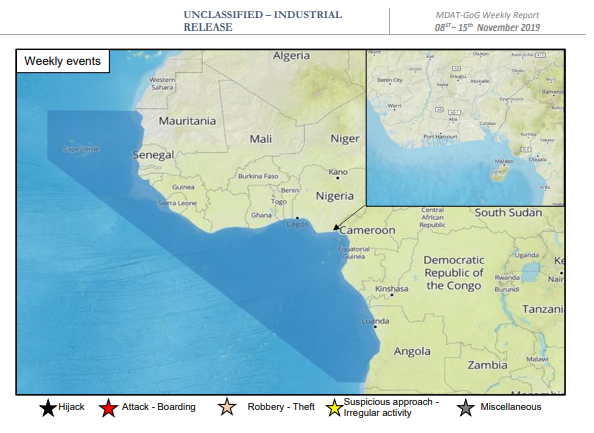Click the Cape Verde label in ocean
This screenshot has height=433, width=594.
[81, 149]
